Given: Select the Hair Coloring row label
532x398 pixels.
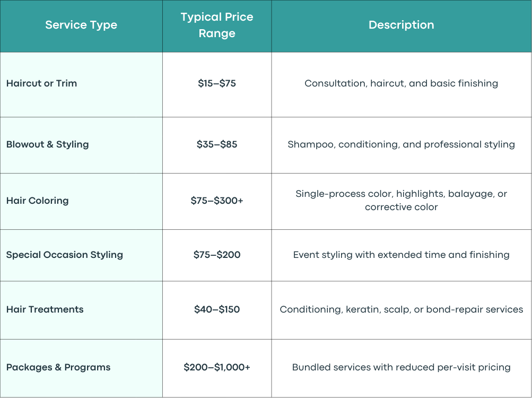Looking at the screenshot, I should [x=37, y=201].
